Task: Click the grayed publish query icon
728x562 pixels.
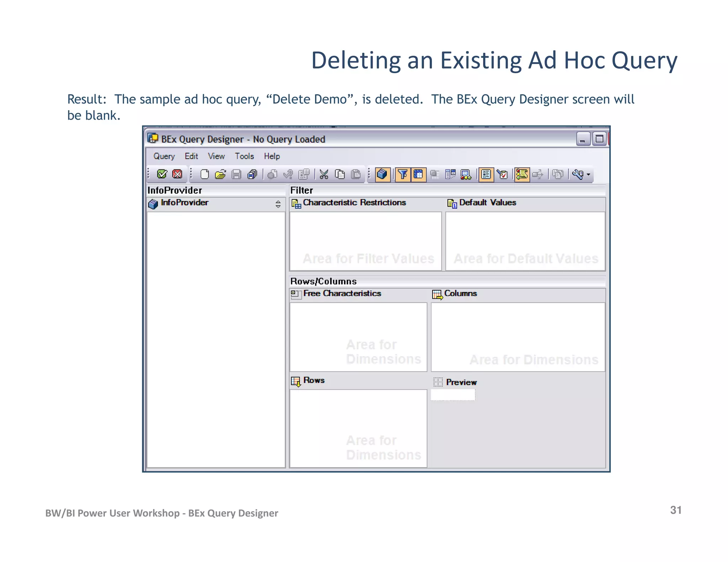Action: [x=272, y=174]
